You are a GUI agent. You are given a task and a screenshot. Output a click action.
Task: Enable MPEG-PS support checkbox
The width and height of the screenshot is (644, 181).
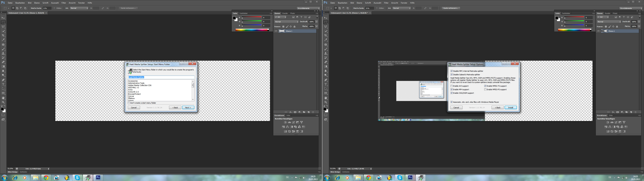(485, 89)
